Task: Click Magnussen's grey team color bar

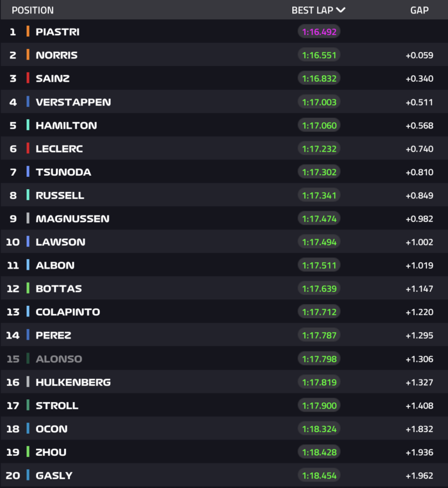Action: pos(27,218)
